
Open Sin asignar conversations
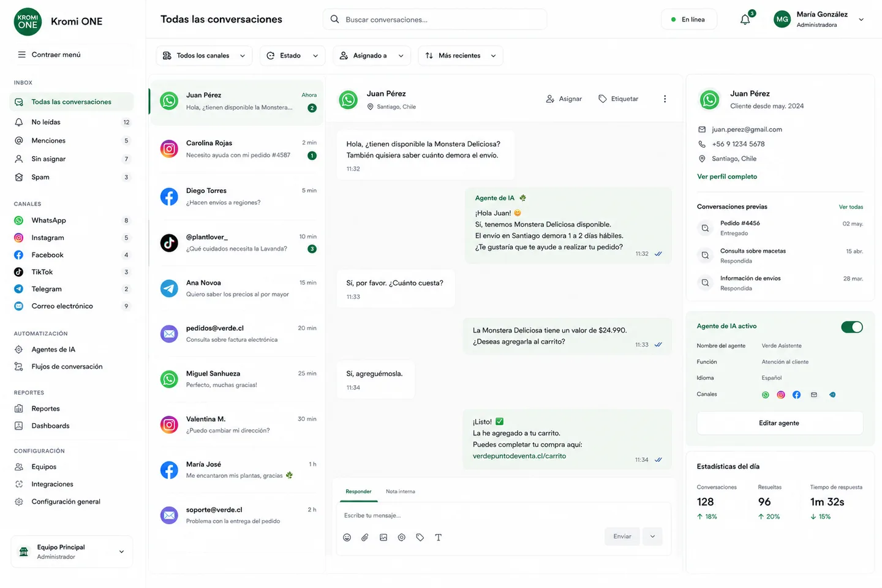coord(72,159)
